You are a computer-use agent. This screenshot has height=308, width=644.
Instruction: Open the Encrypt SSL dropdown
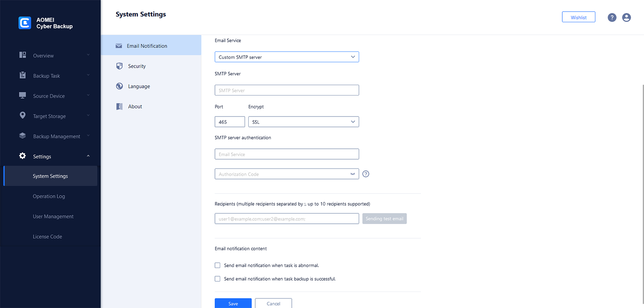(303, 122)
